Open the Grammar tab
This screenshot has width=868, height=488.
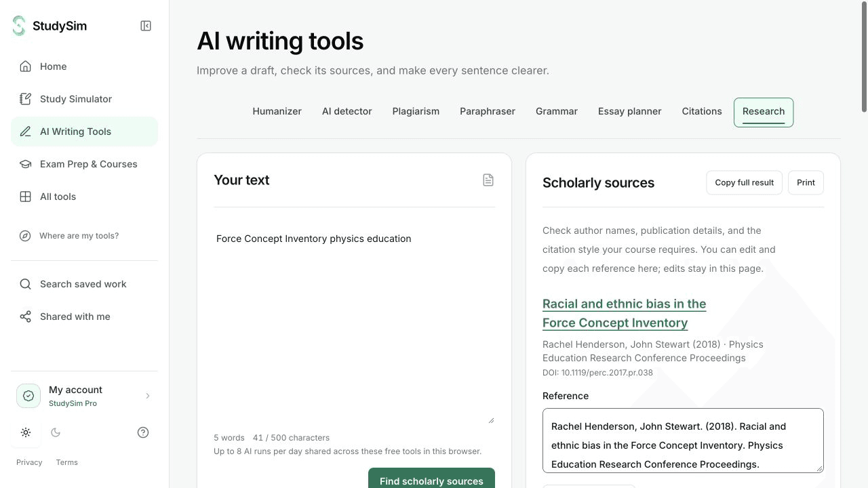coord(557,112)
